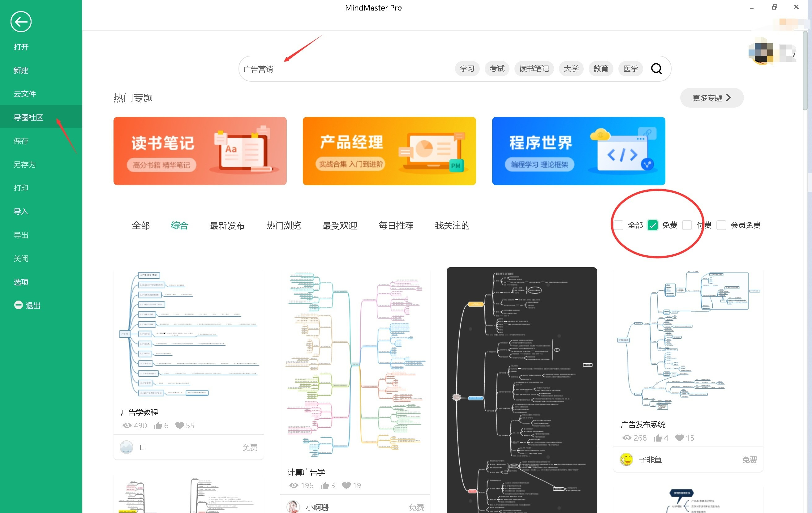Switch to the 最新发布 tab
812x513 pixels.
[227, 225]
